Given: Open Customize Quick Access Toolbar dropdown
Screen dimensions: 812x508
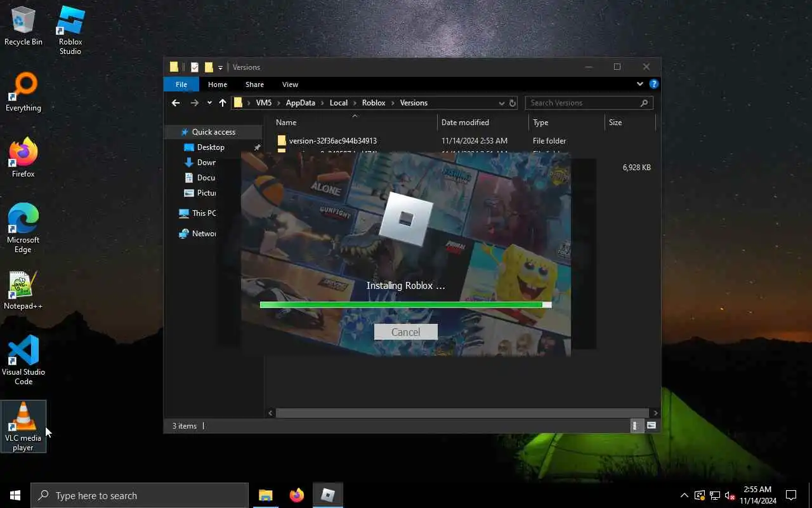Looking at the screenshot, I should click(x=220, y=67).
